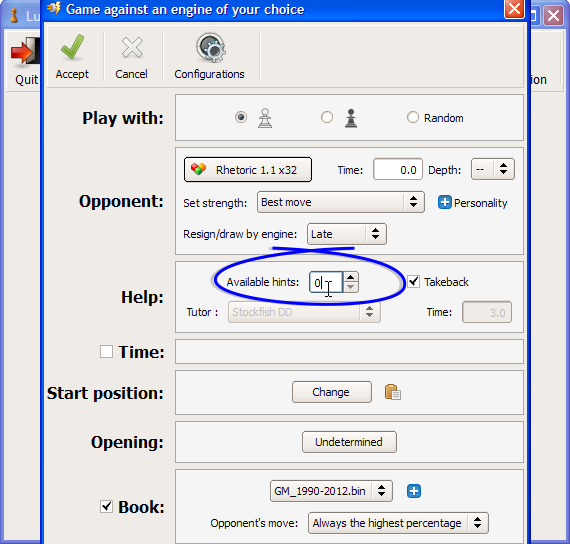Click the red Quit arrow icon

pyautogui.click(x=24, y=52)
